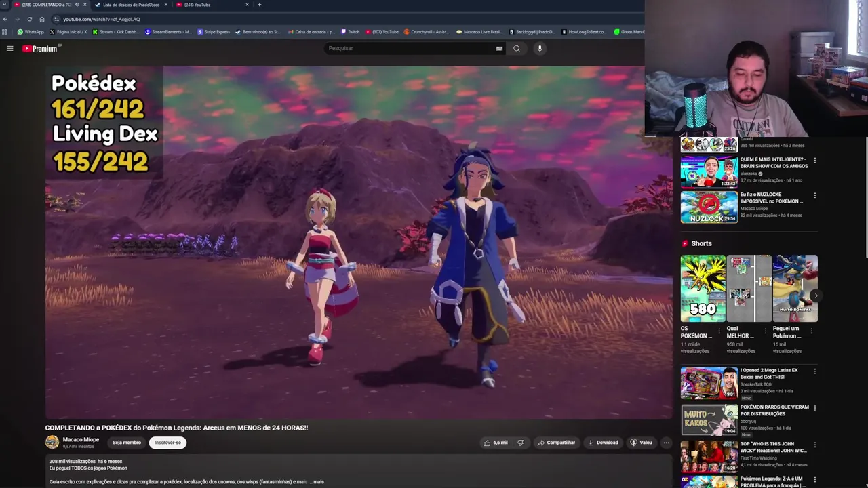The image size is (868, 488).
Task: Open the Caixa de entrada Gmail bookmark
Action: click(x=312, y=32)
